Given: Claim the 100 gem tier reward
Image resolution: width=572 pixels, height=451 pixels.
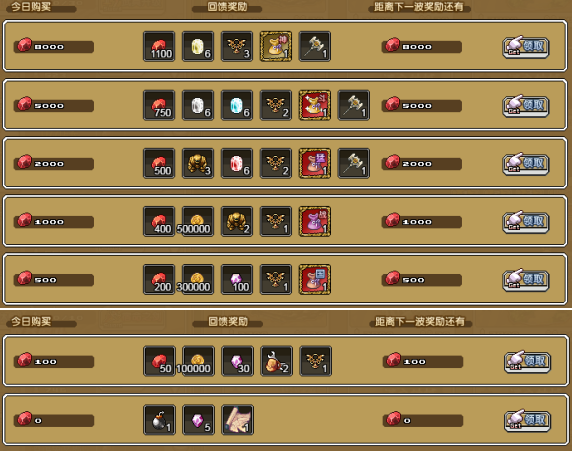Looking at the screenshot, I should (527, 362).
